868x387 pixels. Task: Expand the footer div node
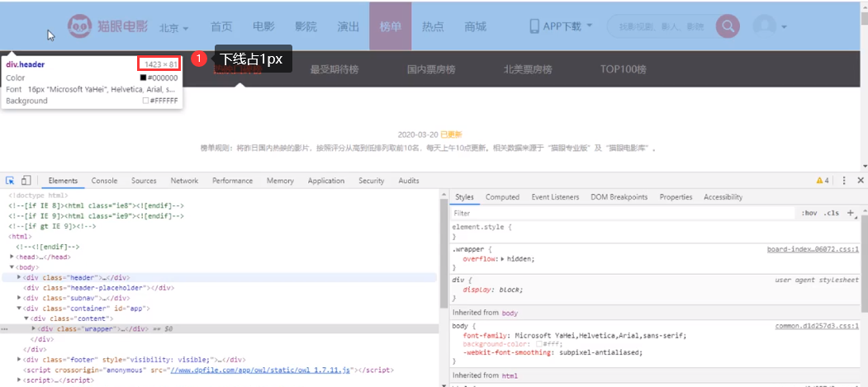point(19,360)
